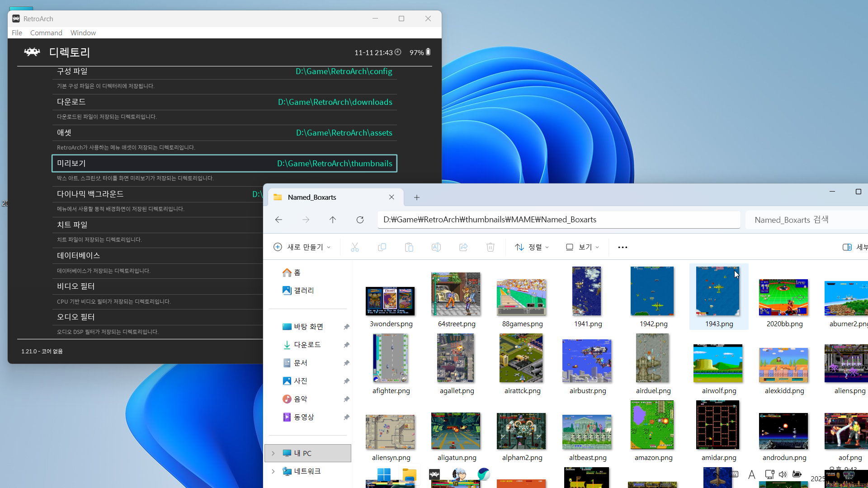868x488 pixels.
Task: Open the 보기 view dropdown
Action: tap(582, 247)
